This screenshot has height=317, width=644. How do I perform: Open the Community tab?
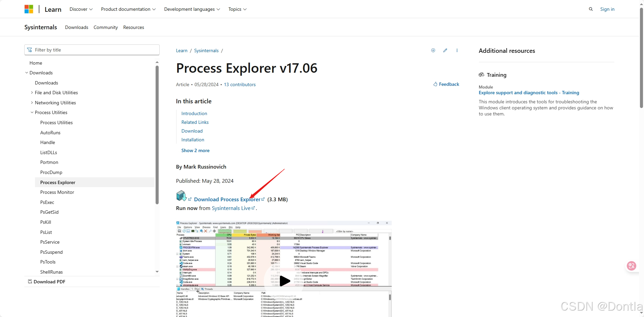coord(106,27)
